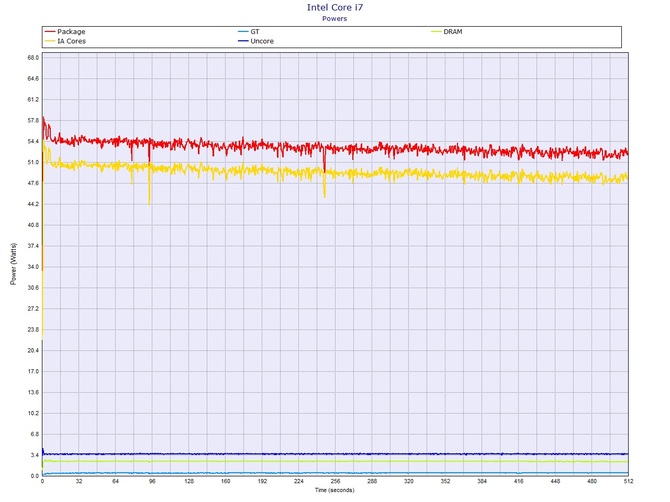This screenshot has width=670, height=502.
Task: Click the dark blue Uncore legend color line
Action: pyautogui.click(x=244, y=41)
